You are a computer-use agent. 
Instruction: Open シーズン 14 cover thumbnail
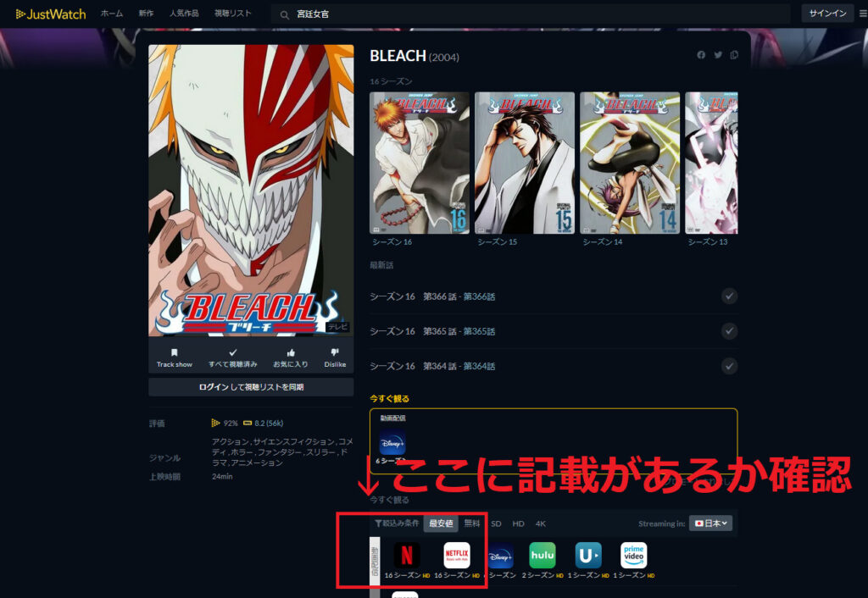click(630, 163)
